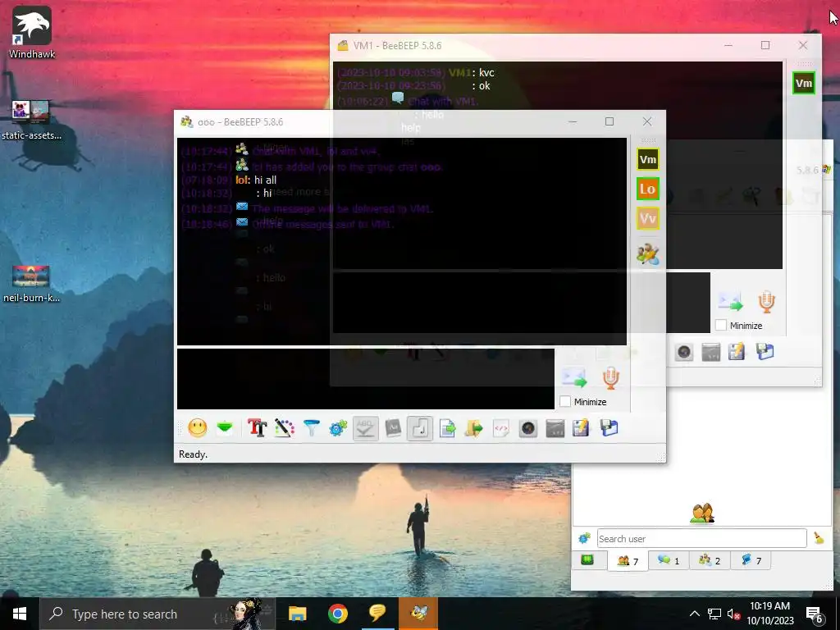The width and height of the screenshot is (840, 630).
Task: Send the message with envelope arrow in ooo chat
Action: point(574,377)
